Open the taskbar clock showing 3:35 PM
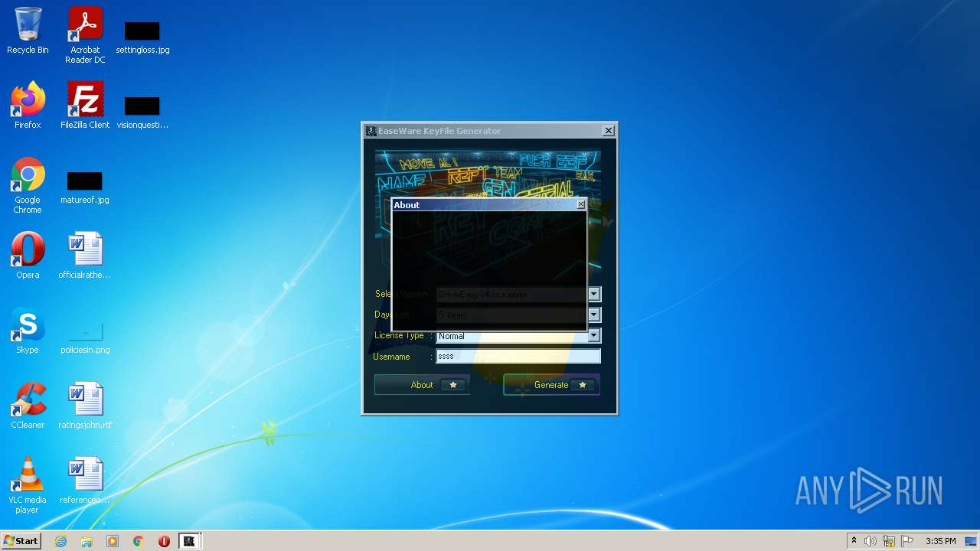980x551 pixels. [940, 541]
